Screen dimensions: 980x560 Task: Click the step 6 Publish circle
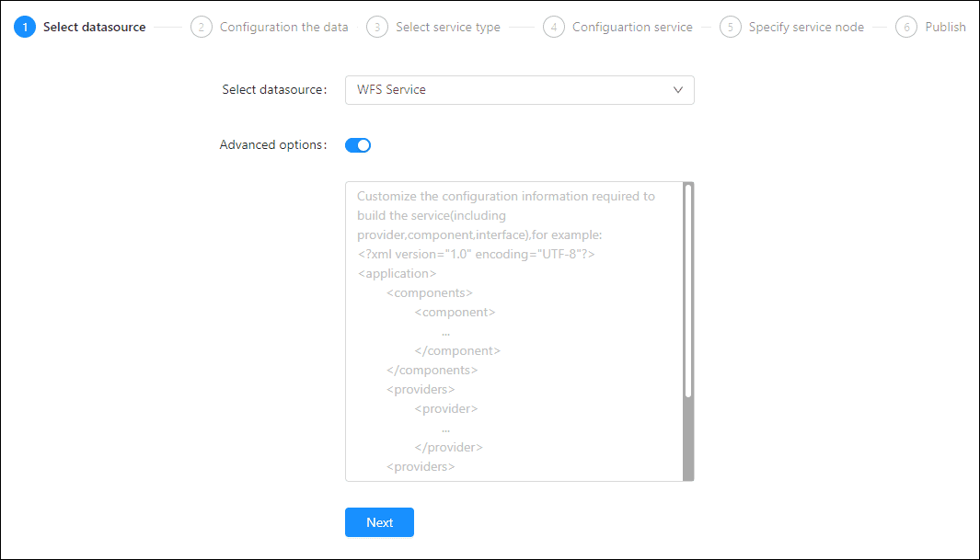906,27
